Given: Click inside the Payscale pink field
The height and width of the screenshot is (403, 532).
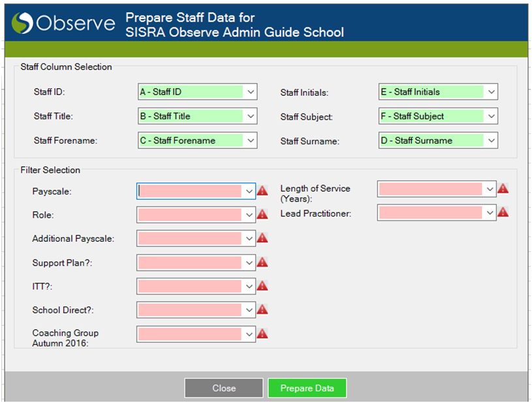Looking at the screenshot, I should tap(190, 192).
